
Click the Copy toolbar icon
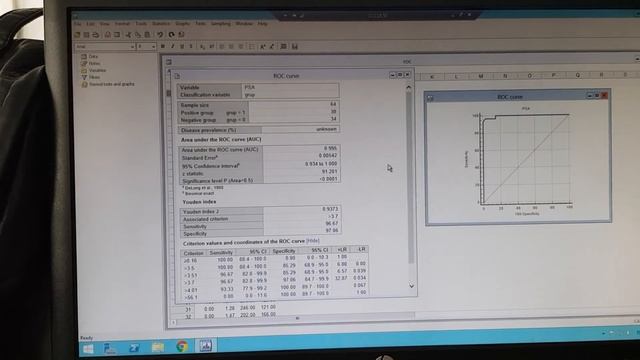[138, 35]
